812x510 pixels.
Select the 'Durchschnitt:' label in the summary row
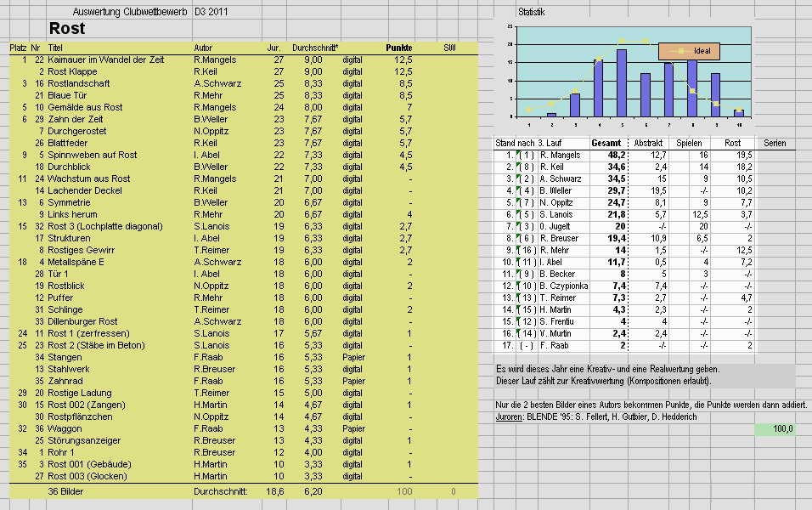tap(221, 492)
